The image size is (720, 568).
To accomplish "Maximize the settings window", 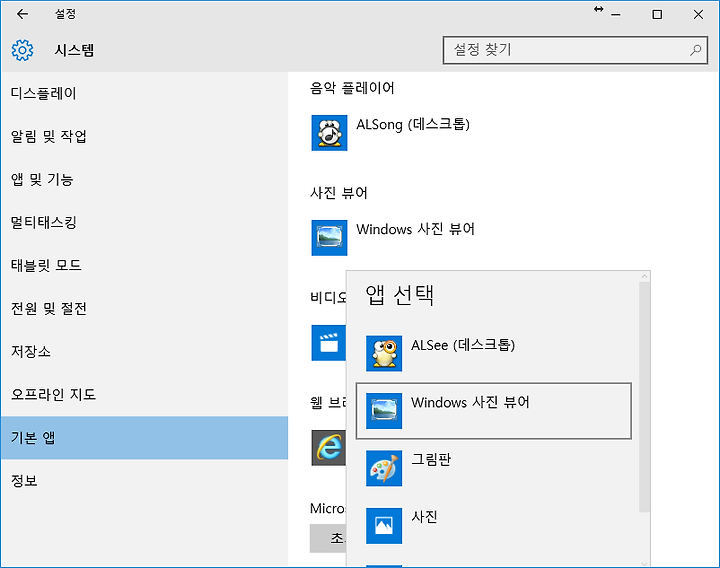I will coord(657,14).
